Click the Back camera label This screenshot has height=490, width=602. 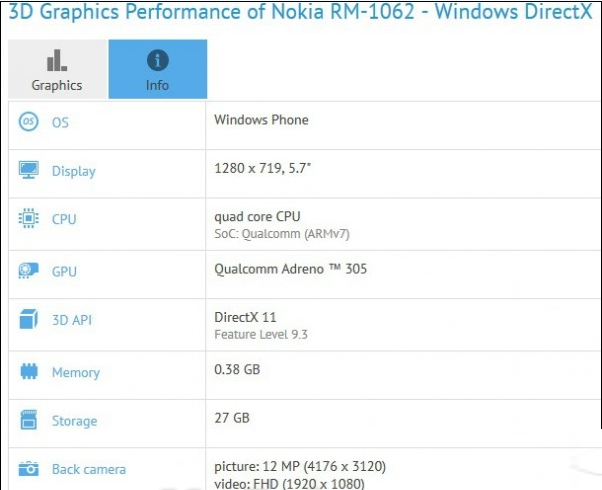coord(89,469)
